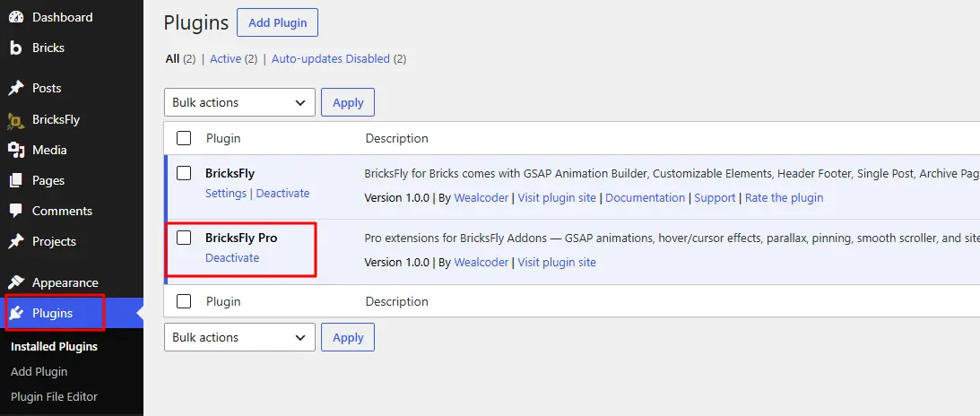980x416 pixels.
Task: Deactivate the BricksFly Pro plugin
Action: [x=232, y=258]
